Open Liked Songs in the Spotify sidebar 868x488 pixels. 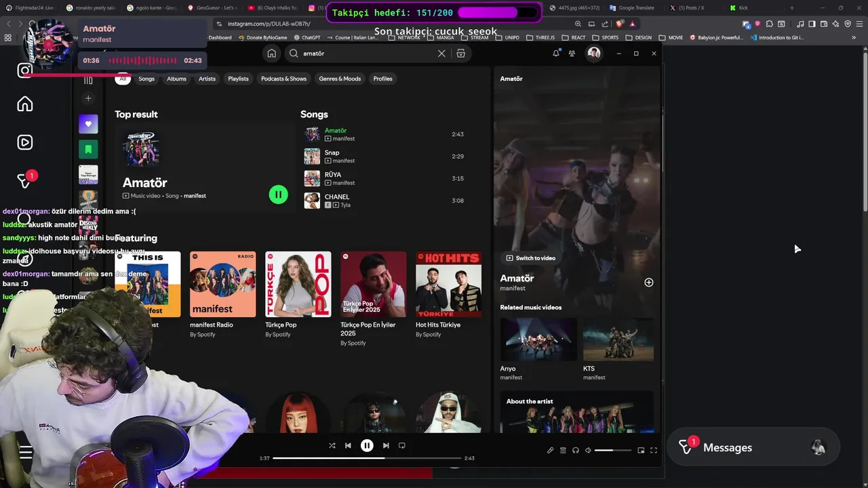pyautogui.click(x=88, y=124)
